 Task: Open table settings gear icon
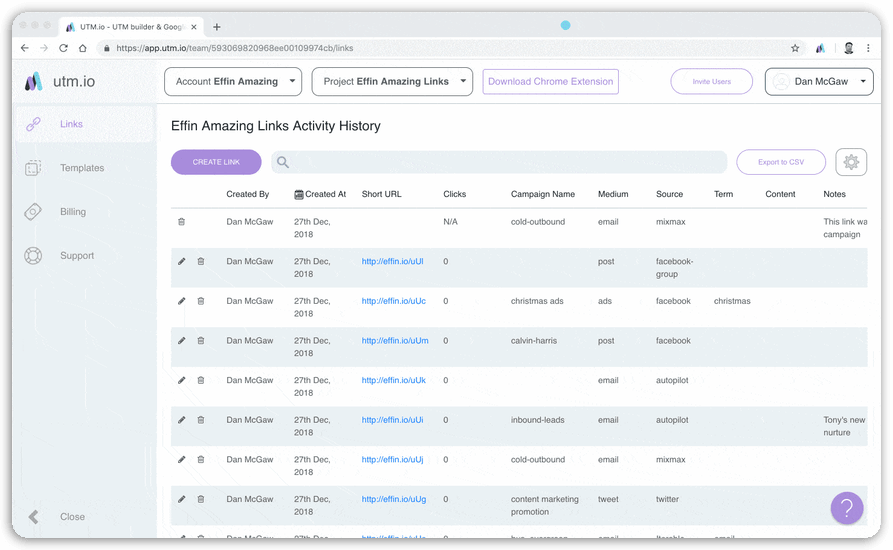[x=851, y=162]
